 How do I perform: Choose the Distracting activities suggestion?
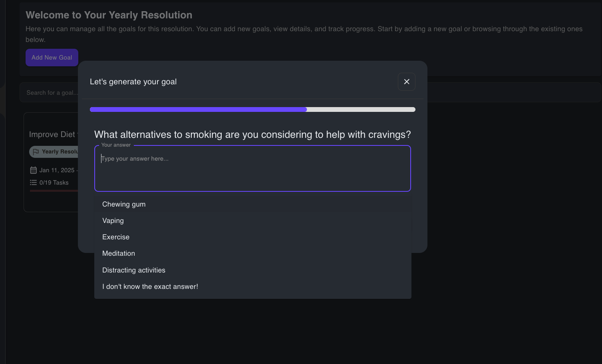pyautogui.click(x=134, y=270)
